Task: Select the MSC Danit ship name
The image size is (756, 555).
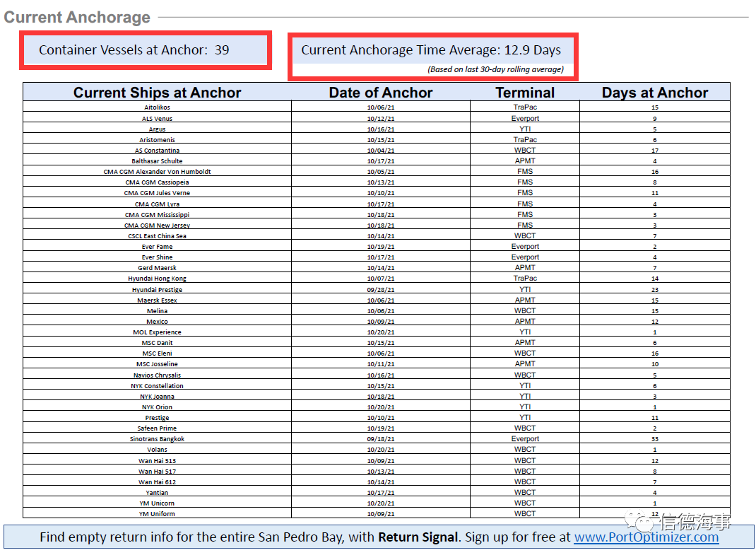Action: (157, 342)
